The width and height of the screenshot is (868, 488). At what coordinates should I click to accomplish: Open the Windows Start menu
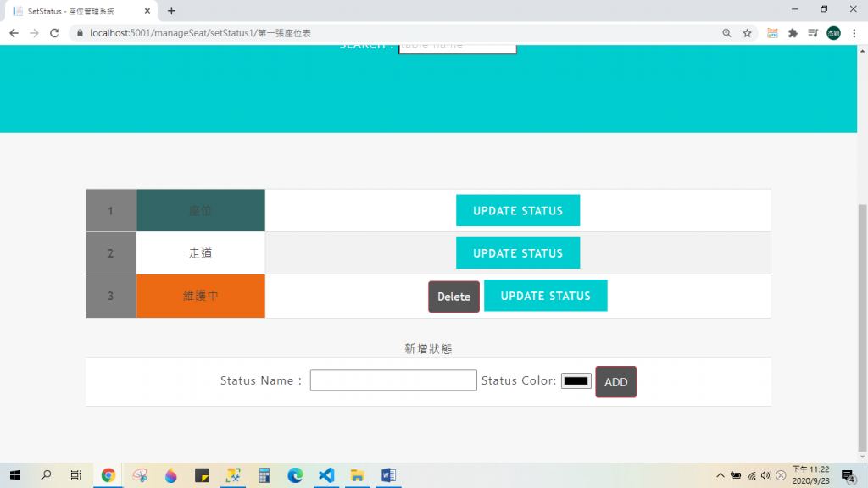(15, 475)
